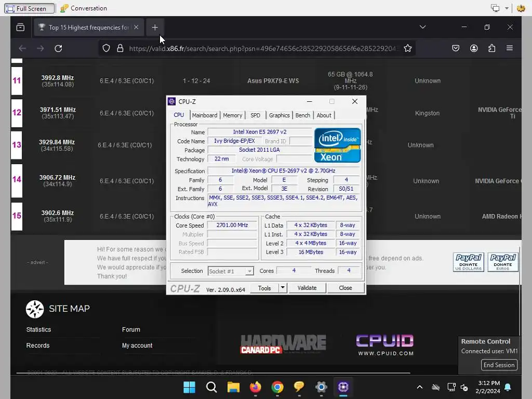Open the Forum link

pos(131,329)
